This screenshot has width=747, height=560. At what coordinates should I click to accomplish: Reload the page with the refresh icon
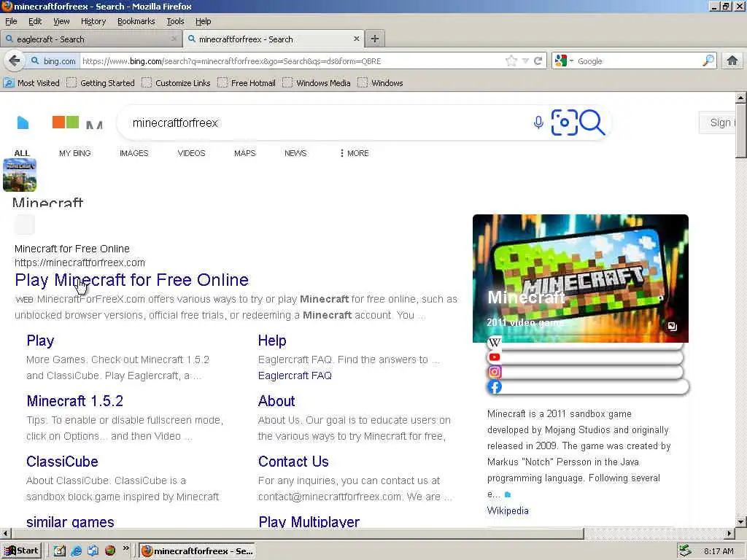click(538, 61)
